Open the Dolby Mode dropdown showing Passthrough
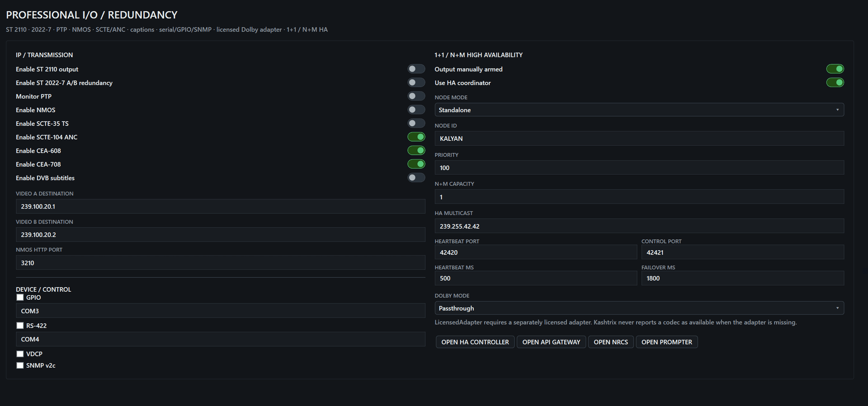 639,308
